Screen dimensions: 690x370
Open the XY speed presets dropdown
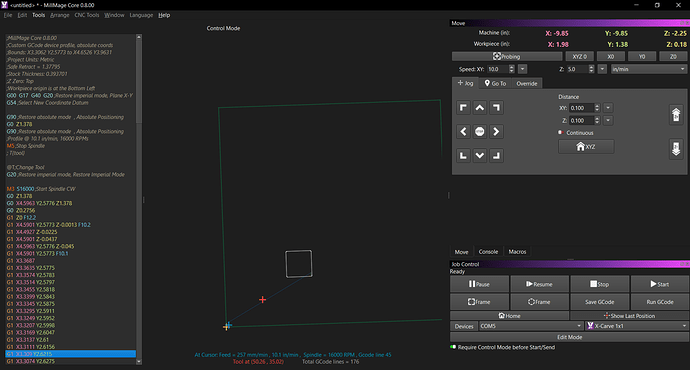tap(522, 69)
